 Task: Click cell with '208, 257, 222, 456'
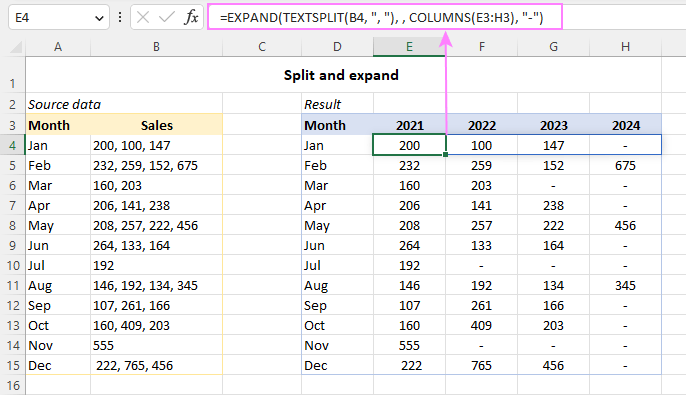click(x=157, y=226)
